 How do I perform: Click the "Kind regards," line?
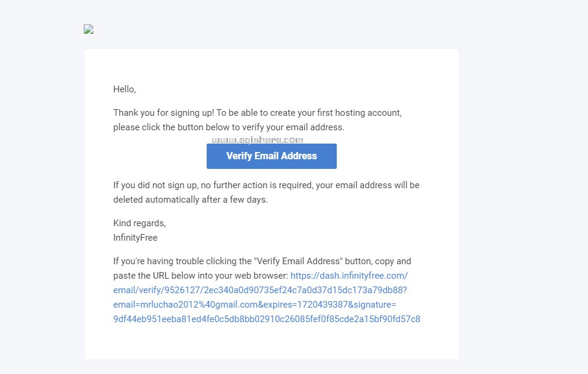tap(139, 223)
